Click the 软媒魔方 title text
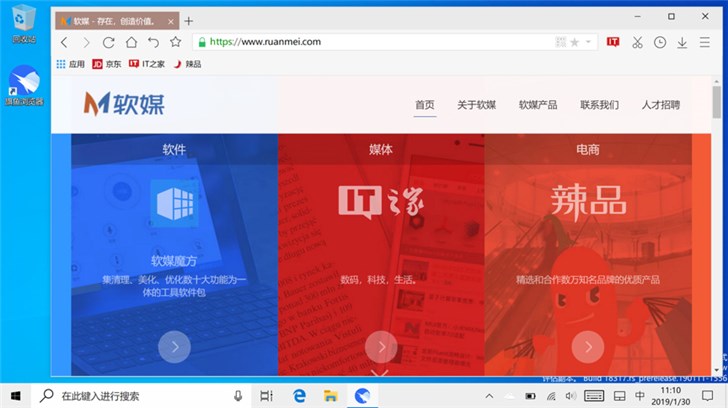Screen dimensions: 728x408 click(x=174, y=261)
